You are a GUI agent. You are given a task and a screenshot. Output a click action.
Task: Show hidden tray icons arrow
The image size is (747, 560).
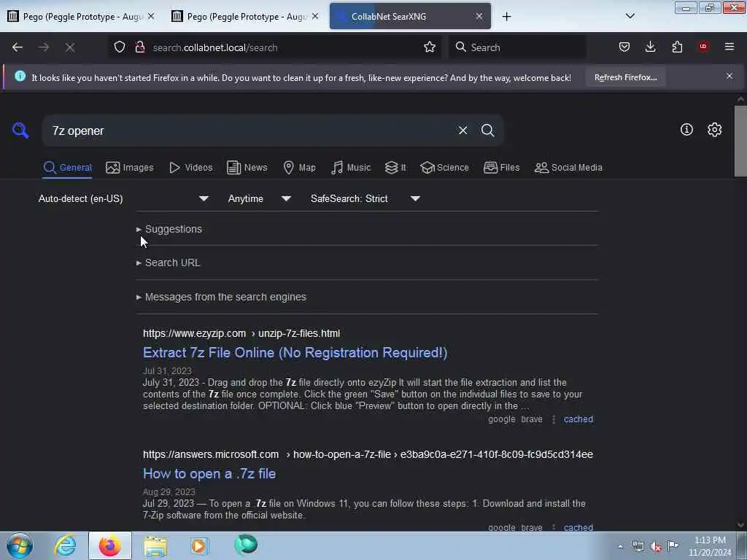(x=620, y=546)
